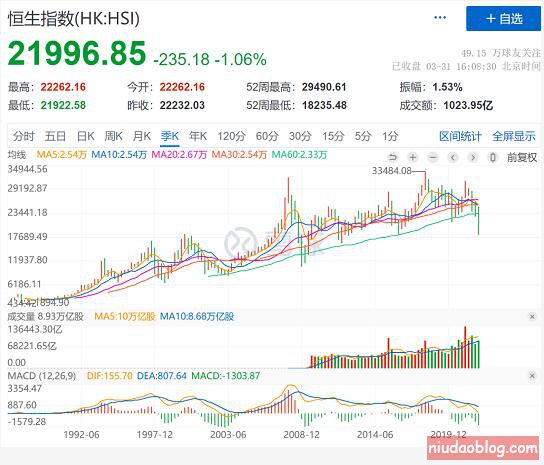544x465 pixels.
Task: Click the MACD (12,26,9) label
Action: [x=42, y=376]
